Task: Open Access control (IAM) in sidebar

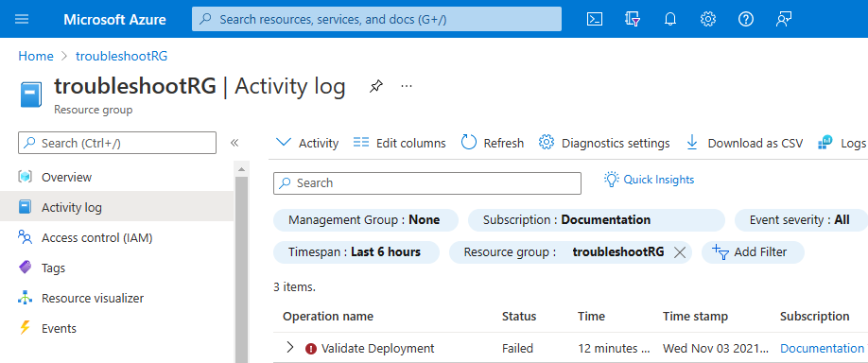Action: pyautogui.click(x=117, y=237)
